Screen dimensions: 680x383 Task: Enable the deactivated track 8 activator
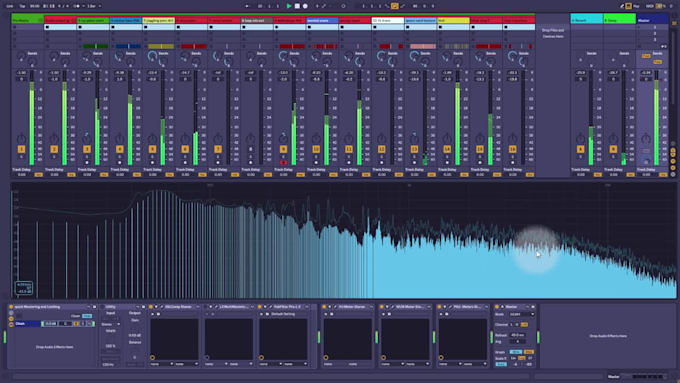pyautogui.click(x=250, y=149)
